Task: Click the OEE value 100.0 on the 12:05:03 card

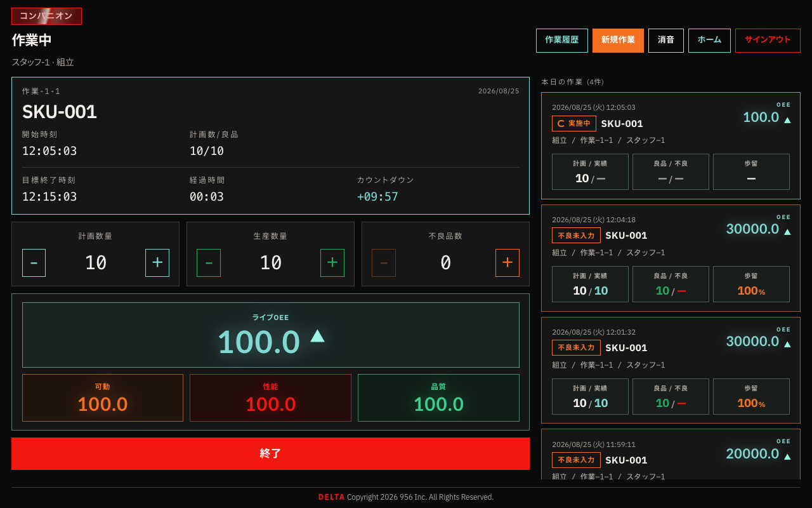Action: coord(761,117)
